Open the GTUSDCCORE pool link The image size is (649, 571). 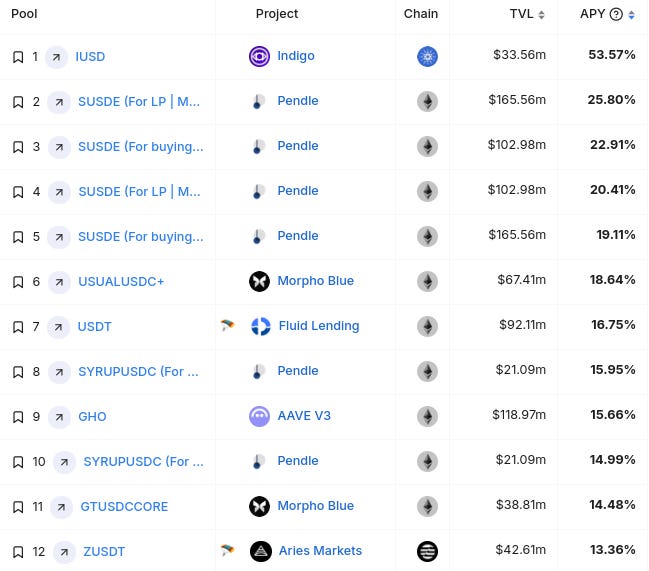coord(124,507)
